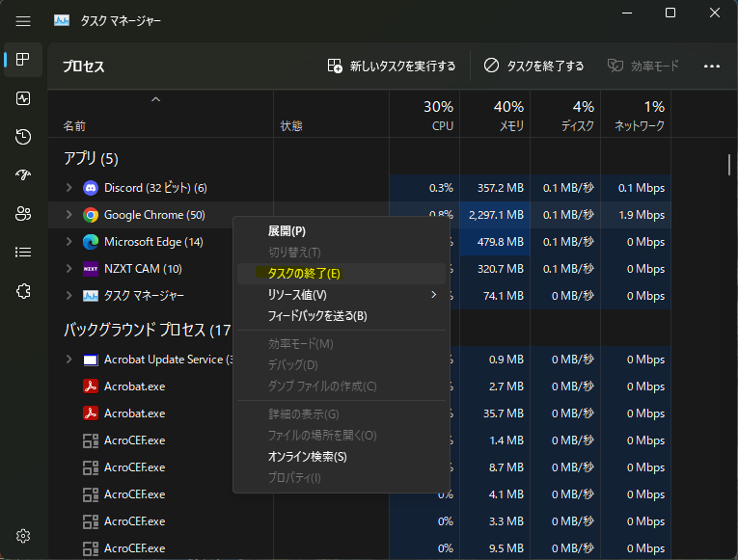The height and width of the screenshot is (560, 738).
Task: Click the Google Chrome app icon
Action: (x=91, y=215)
